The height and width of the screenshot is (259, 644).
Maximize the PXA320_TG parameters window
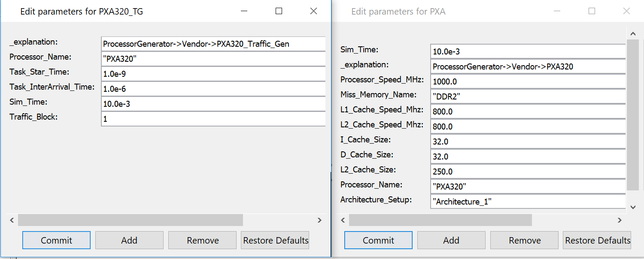(279, 11)
